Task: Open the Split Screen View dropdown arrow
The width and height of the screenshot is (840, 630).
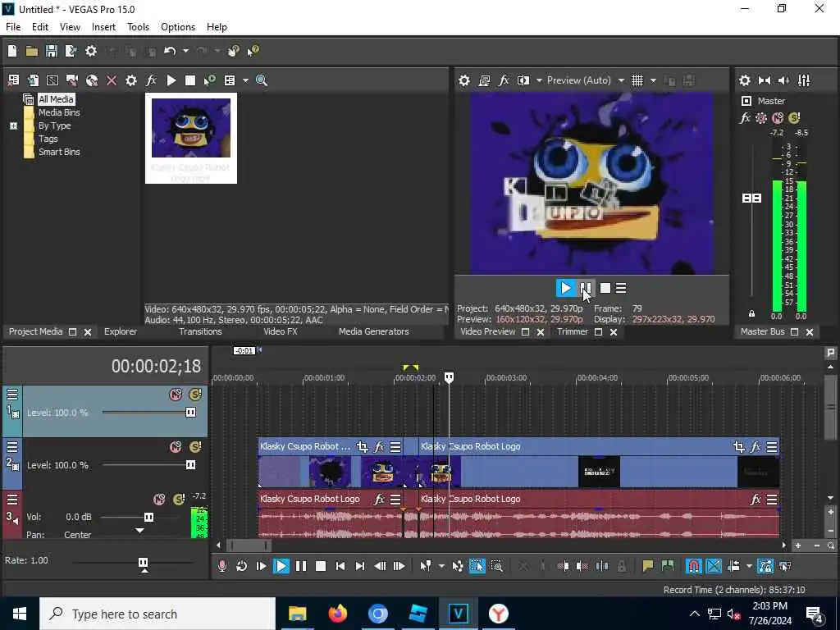Action: pyautogui.click(x=539, y=80)
